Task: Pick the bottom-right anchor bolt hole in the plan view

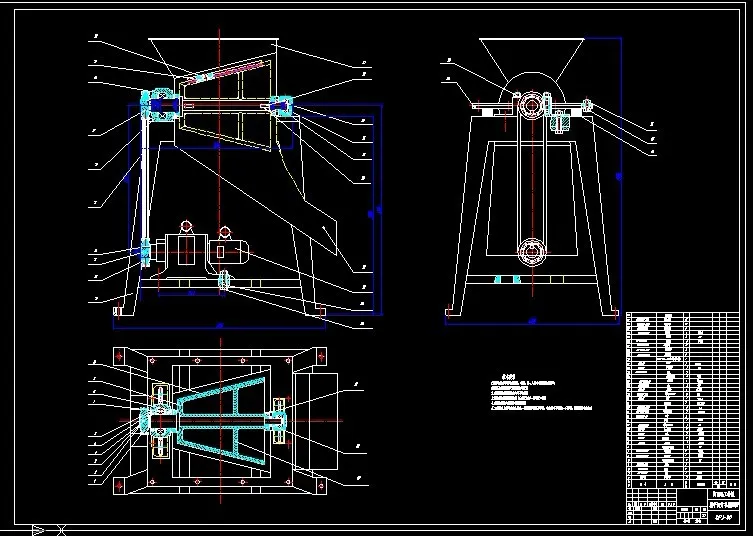Action: point(321,486)
